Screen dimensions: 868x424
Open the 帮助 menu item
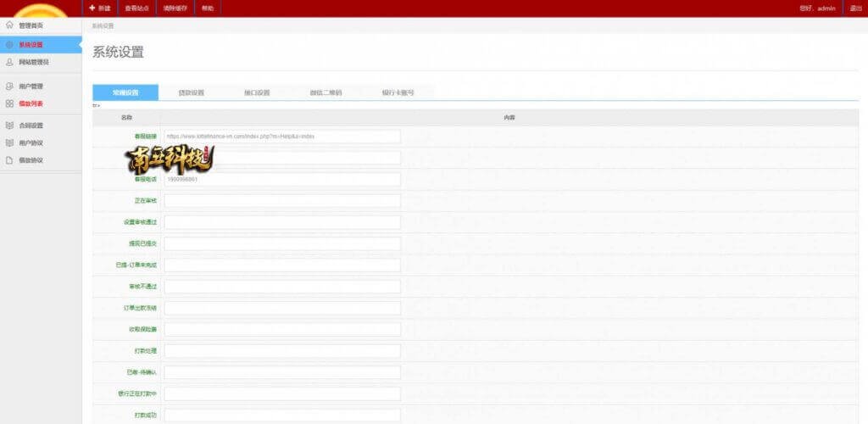click(208, 8)
